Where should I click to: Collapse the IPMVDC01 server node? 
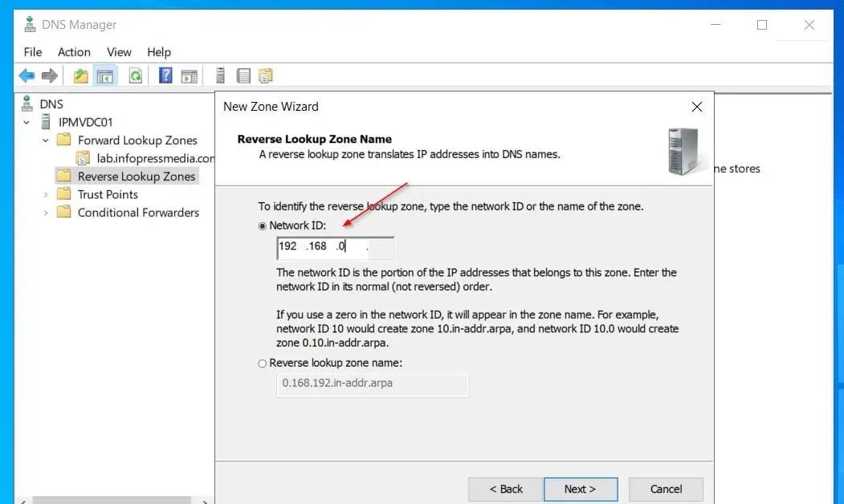pyautogui.click(x=27, y=123)
